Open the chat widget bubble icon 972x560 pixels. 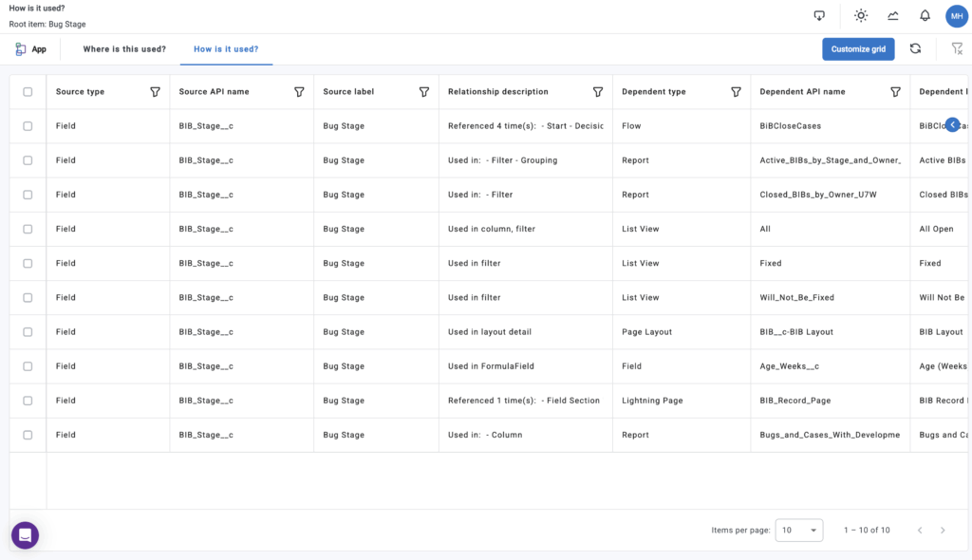pos(26,535)
